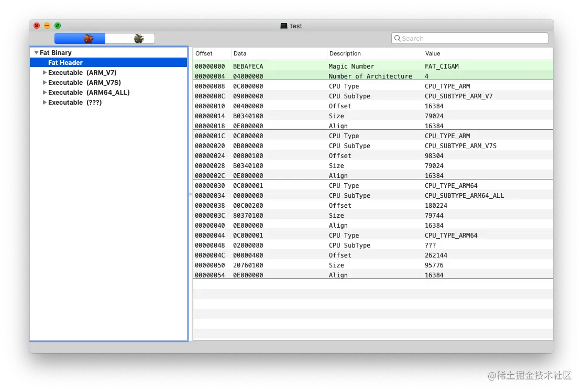Click the value 262144
583x392 pixels.
(x=436, y=255)
